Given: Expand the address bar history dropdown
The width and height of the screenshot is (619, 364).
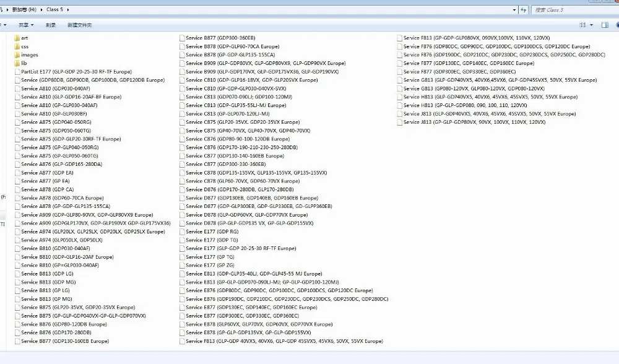Looking at the screenshot, I should pos(514,10).
